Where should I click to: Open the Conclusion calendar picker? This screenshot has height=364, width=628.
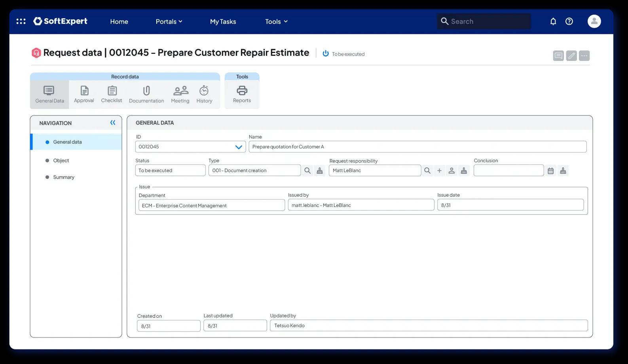(550, 171)
